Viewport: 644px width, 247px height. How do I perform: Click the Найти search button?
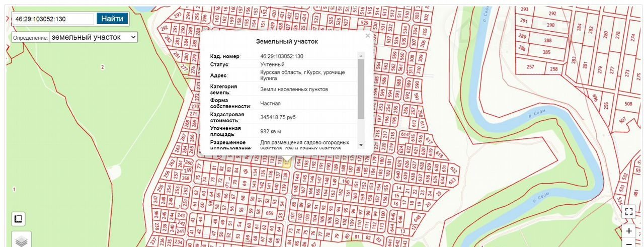pyautogui.click(x=112, y=19)
